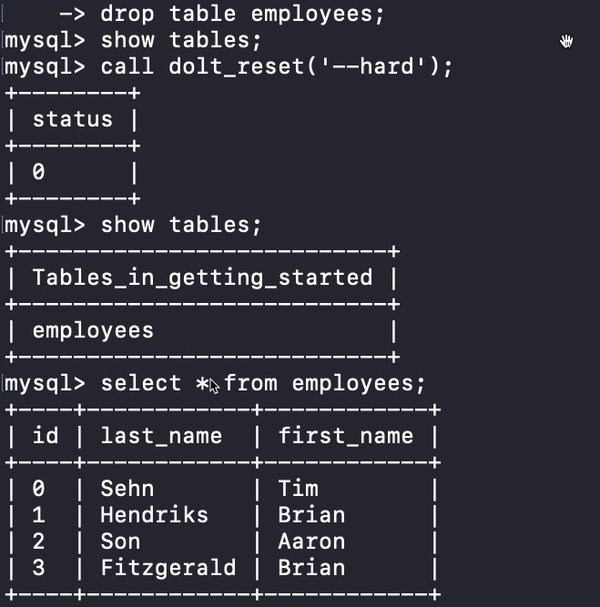Select the 'Sehn' last name cell
The image size is (600, 607).
click(x=129, y=489)
